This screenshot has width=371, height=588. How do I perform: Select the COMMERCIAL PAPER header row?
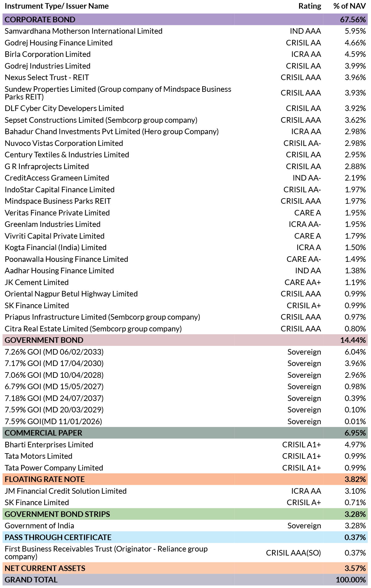185,433
